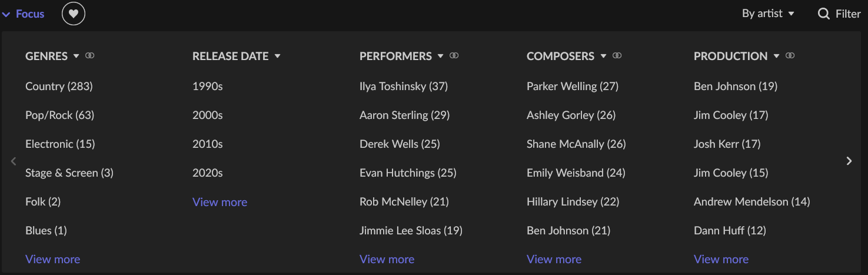Open the By artist sort dropdown
Screen dimensions: 868x275
[x=768, y=14]
